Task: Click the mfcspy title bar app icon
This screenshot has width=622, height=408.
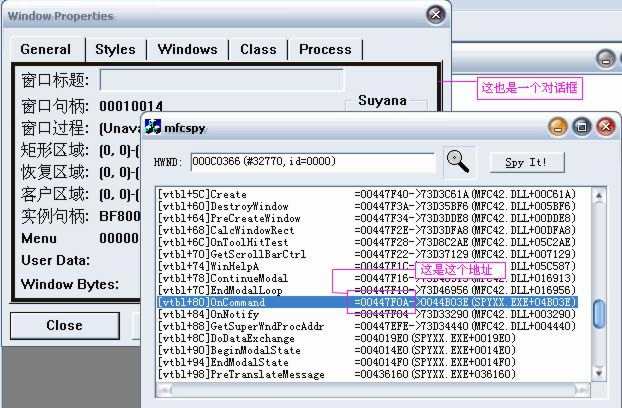Action: coord(154,127)
